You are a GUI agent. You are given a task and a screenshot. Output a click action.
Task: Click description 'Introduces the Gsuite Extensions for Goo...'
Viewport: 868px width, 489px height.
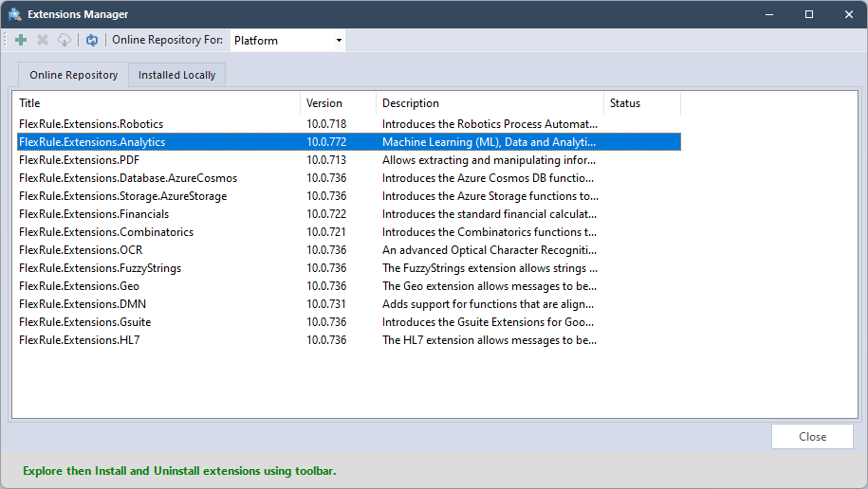click(x=489, y=322)
